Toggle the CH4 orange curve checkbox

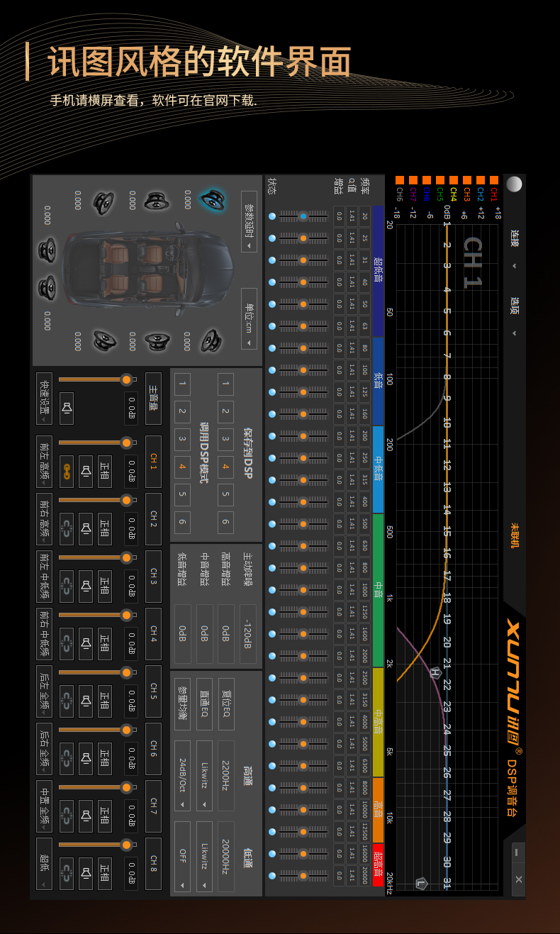click(x=454, y=180)
